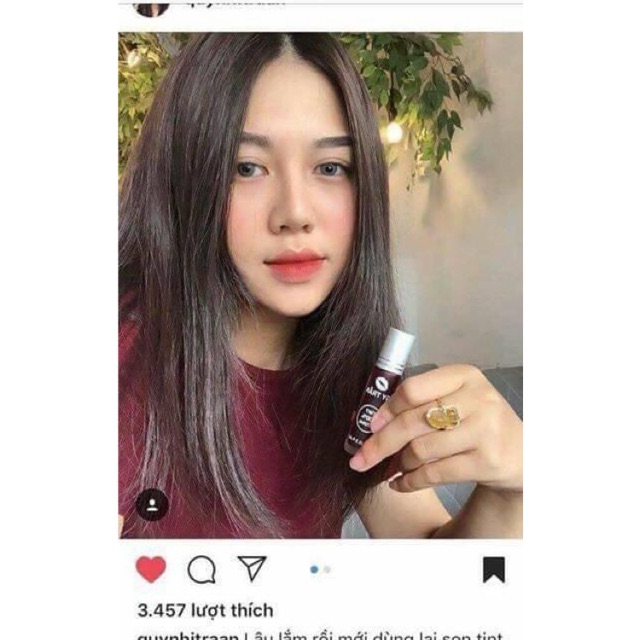Tap the glowing light bulb in background

(x=393, y=133)
